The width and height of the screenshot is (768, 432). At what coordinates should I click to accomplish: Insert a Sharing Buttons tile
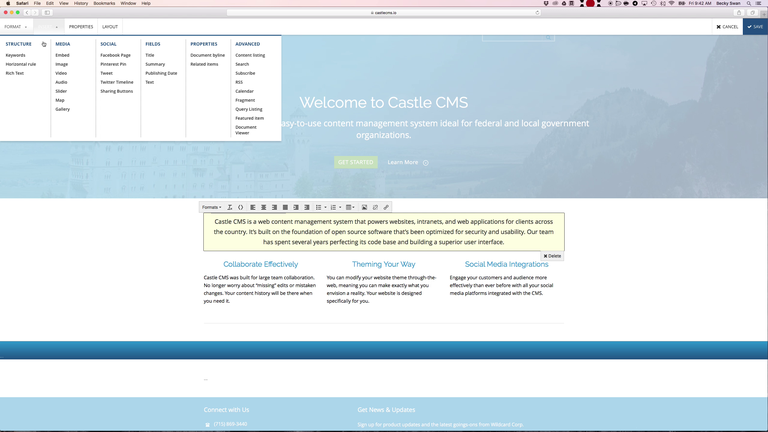coord(117,91)
